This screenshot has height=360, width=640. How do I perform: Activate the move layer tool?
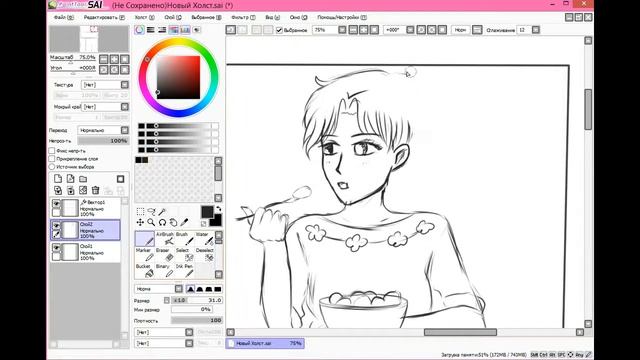pyautogui.click(x=140, y=222)
